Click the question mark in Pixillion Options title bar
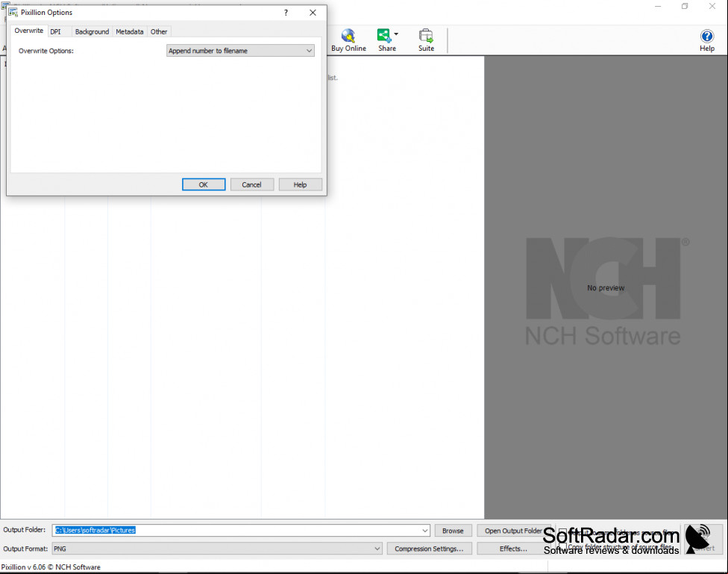The width and height of the screenshot is (728, 574). (x=286, y=13)
